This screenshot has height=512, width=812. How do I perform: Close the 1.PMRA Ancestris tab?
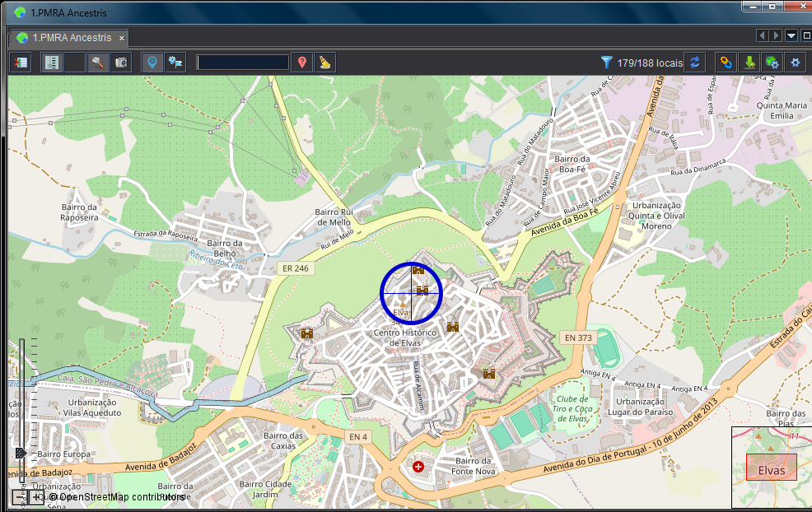coord(122,38)
